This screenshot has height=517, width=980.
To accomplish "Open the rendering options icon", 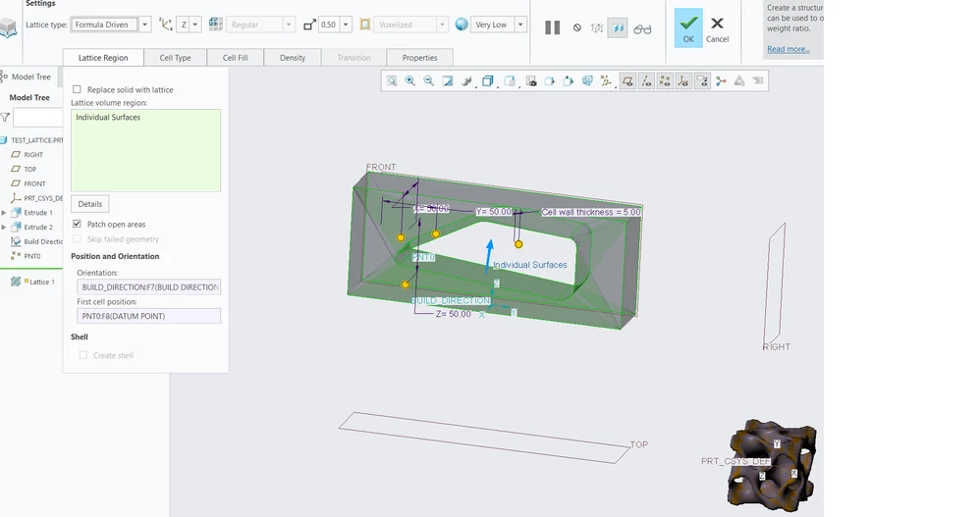I will point(466,81).
